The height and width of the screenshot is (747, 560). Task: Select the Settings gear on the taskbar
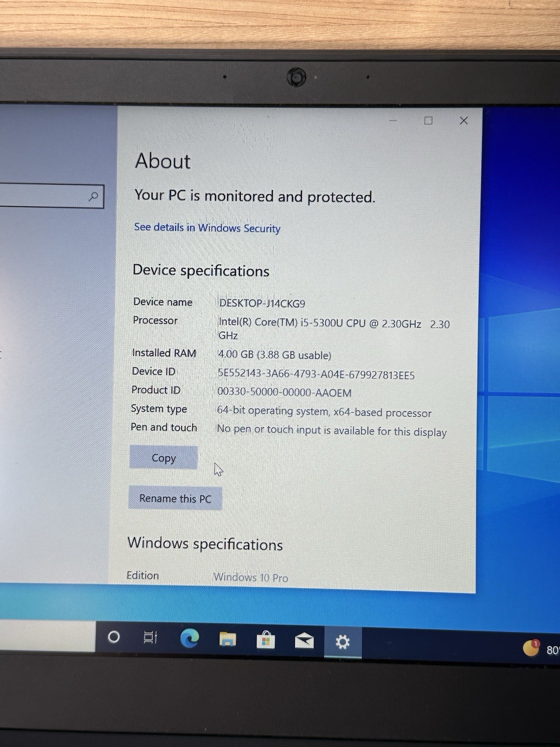[x=343, y=642]
